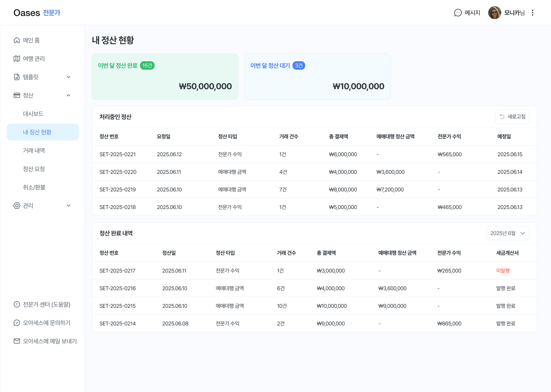Click the info icon for 전문가 센터
The height and width of the screenshot is (392, 551).
[17, 304]
